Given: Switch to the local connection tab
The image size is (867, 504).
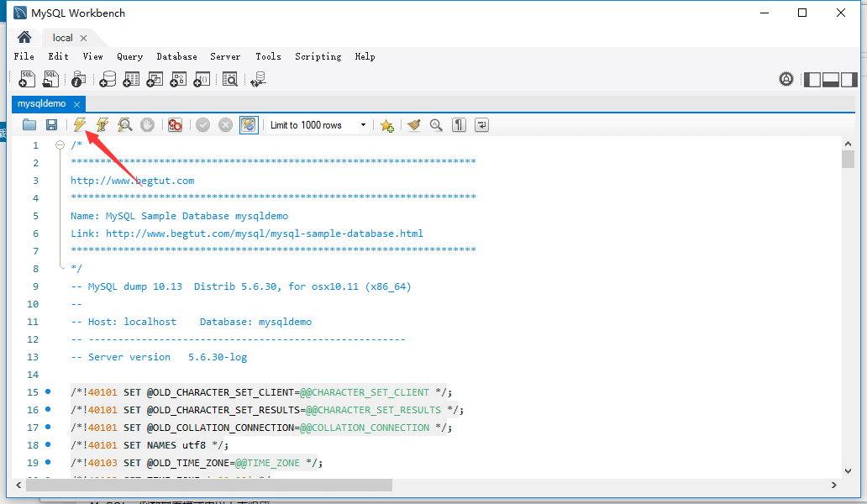Looking at the screenshot, I should pos(62,38).
